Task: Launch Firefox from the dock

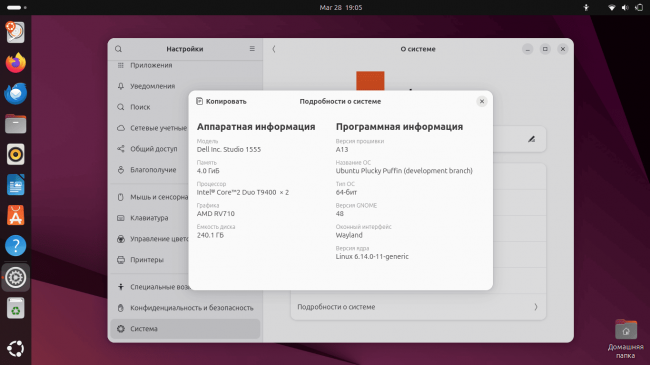Action: [15, 63]
